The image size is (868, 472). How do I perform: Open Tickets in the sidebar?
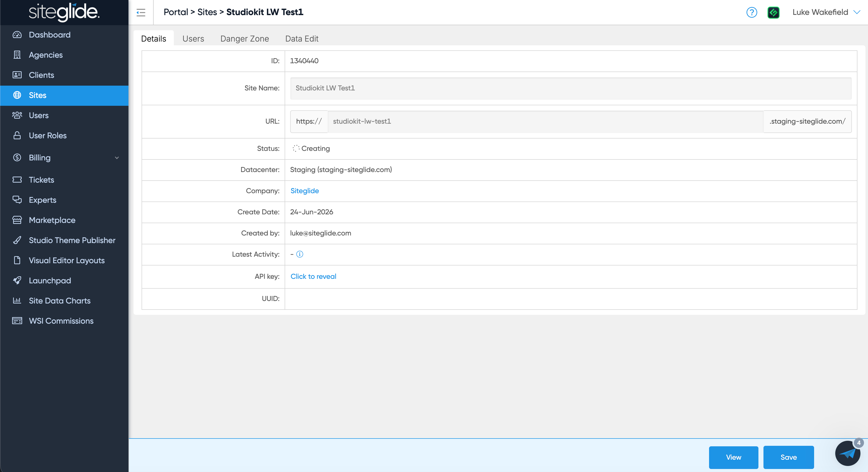(64, 180)
